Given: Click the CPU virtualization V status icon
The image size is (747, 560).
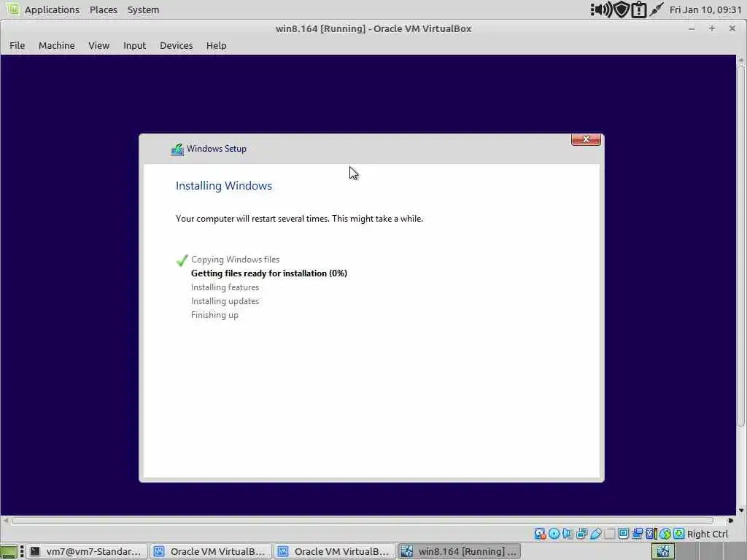Looking at the screenshot, I should (x=651, y=534).
